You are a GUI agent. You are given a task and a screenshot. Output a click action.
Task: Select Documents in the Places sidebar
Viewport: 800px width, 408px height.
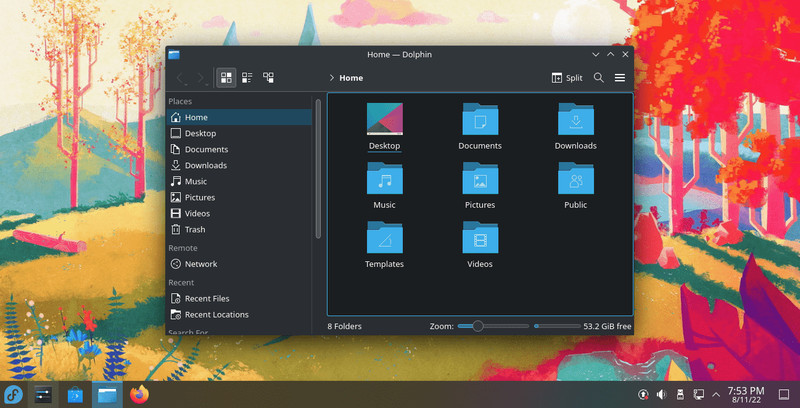[x=239, y=149]
